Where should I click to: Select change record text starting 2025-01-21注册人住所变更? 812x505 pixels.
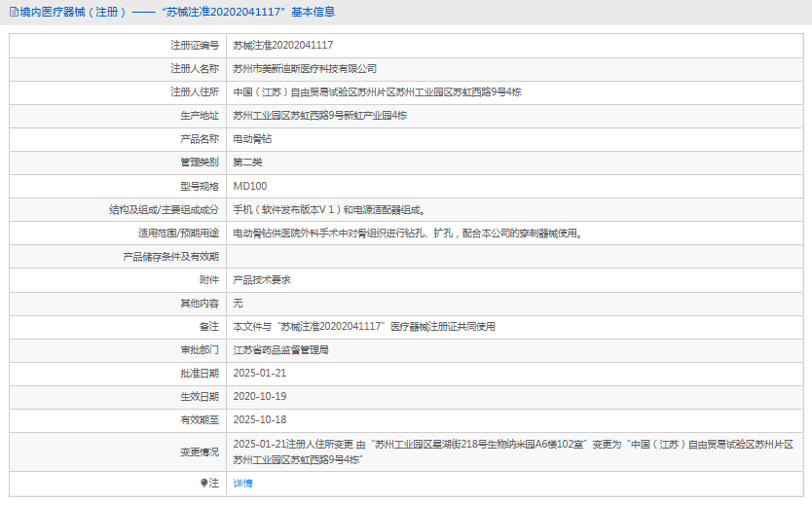tap(513, 451)
